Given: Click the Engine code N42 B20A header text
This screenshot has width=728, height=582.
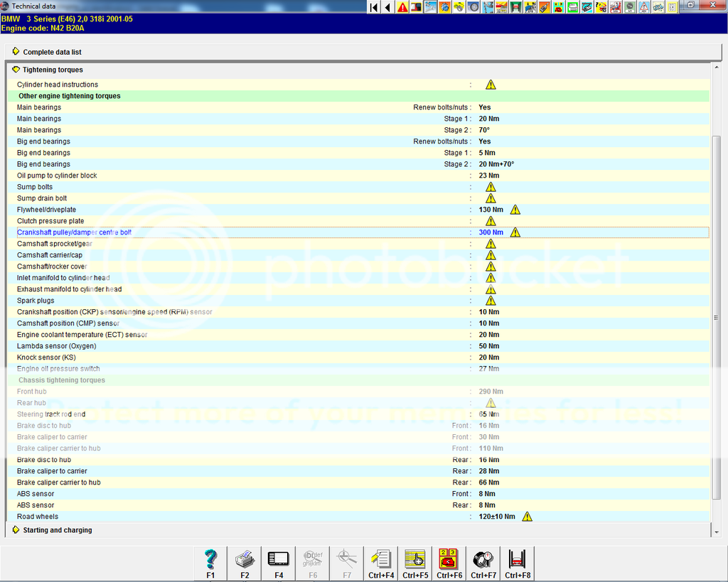Looking at the screenshot, I should (43, 28).
